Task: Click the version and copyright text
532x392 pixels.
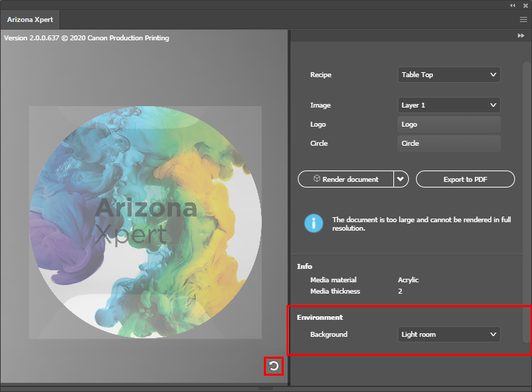Action: 86,38
